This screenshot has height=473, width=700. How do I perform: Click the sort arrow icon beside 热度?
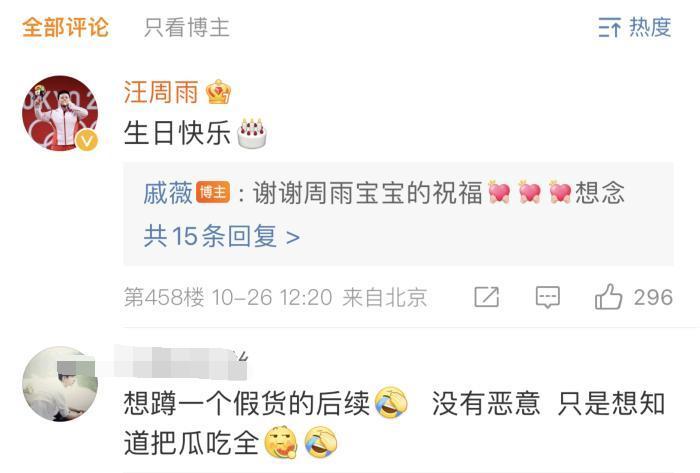click(609, 28)
